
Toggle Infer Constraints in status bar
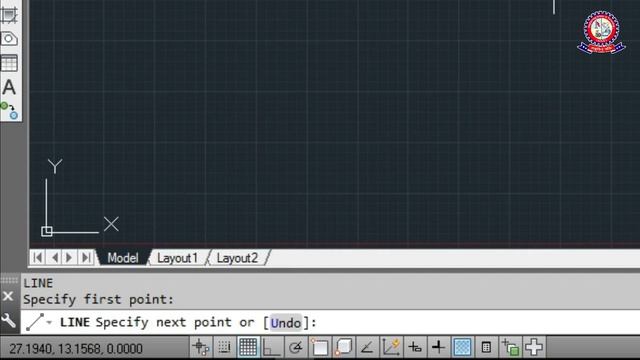coord(200,347)
